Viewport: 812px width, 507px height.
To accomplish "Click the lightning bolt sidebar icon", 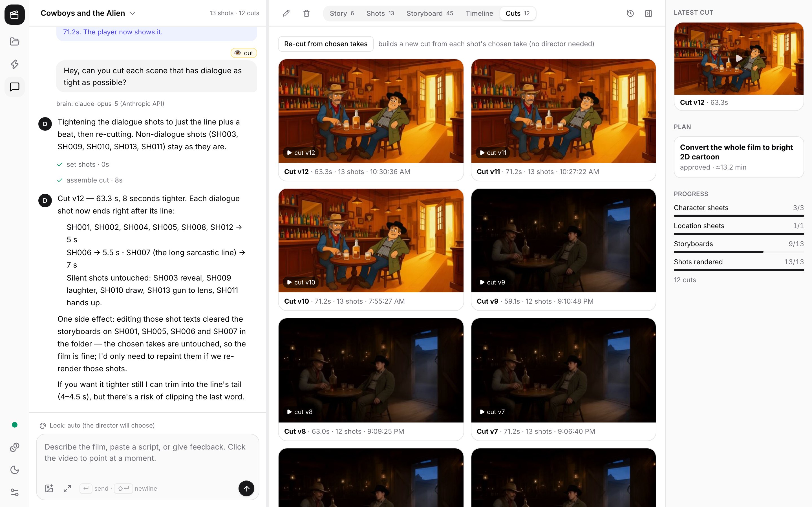I will pos(14,64).
